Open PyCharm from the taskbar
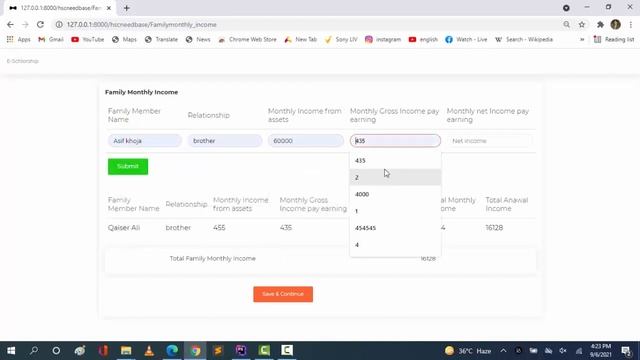The height and width of the screenshot is (360, 640). tap(241, 351)
